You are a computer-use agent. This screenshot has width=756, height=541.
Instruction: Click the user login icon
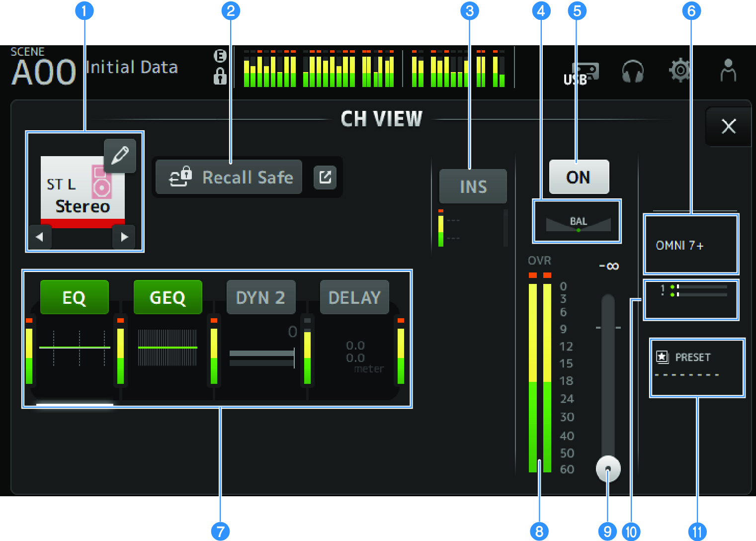[728, 71]
